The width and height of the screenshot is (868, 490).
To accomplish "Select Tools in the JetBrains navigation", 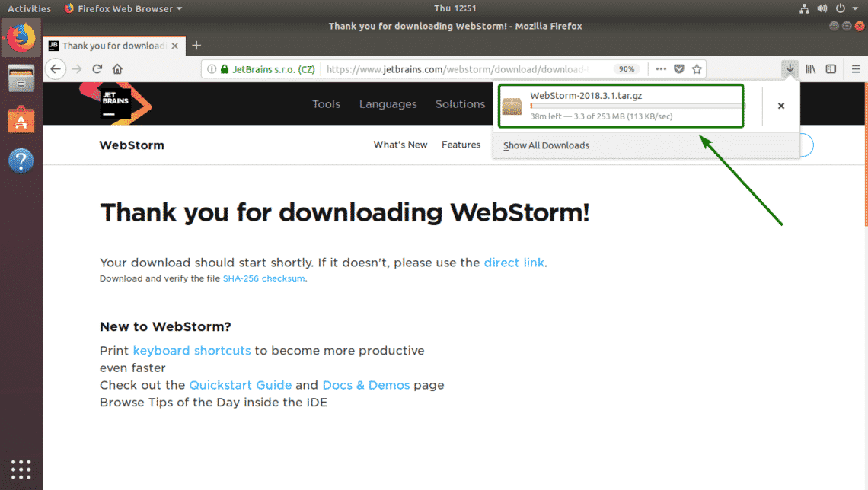I will [x=326, y=104].
